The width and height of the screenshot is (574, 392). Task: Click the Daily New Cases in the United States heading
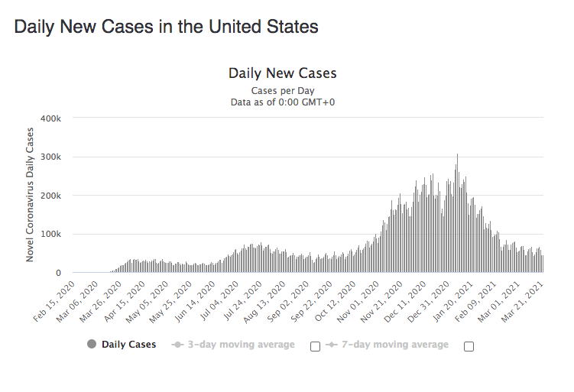pyautogui.click(x=167, y=27)
